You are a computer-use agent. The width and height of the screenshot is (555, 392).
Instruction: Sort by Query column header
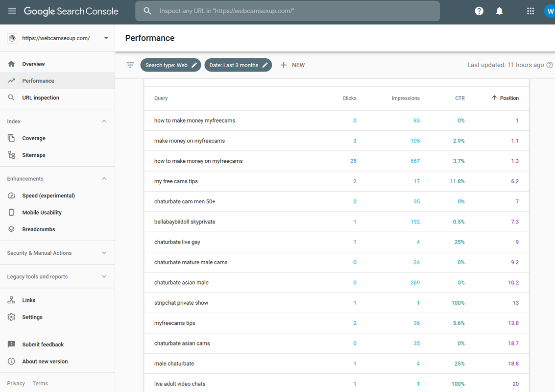coord(161,98)
